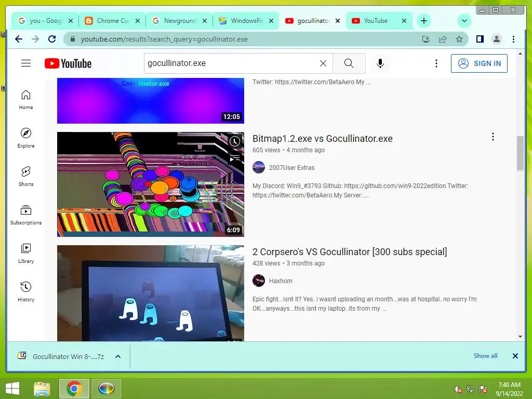Viewport: 532px width, 399px height.
Task: Switch to the YouTube tab
Action: (x=379, y=21)
